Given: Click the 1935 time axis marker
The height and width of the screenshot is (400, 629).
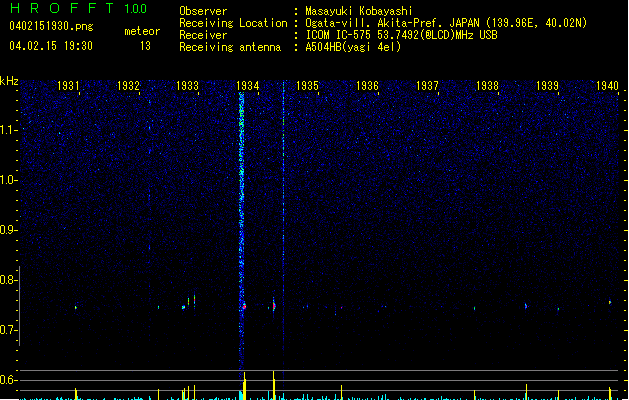Looking at the screenshot, I should (x=307, y=85).
